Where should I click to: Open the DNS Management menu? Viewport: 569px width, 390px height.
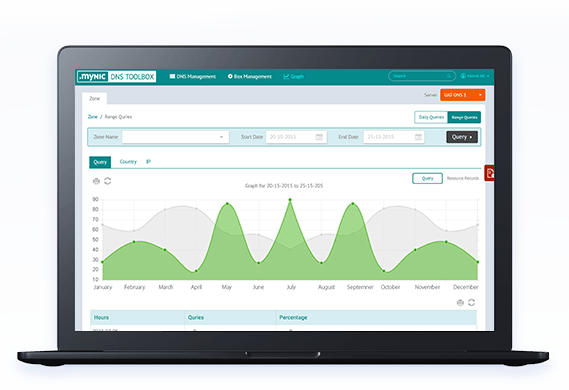(x=192, y=77)
